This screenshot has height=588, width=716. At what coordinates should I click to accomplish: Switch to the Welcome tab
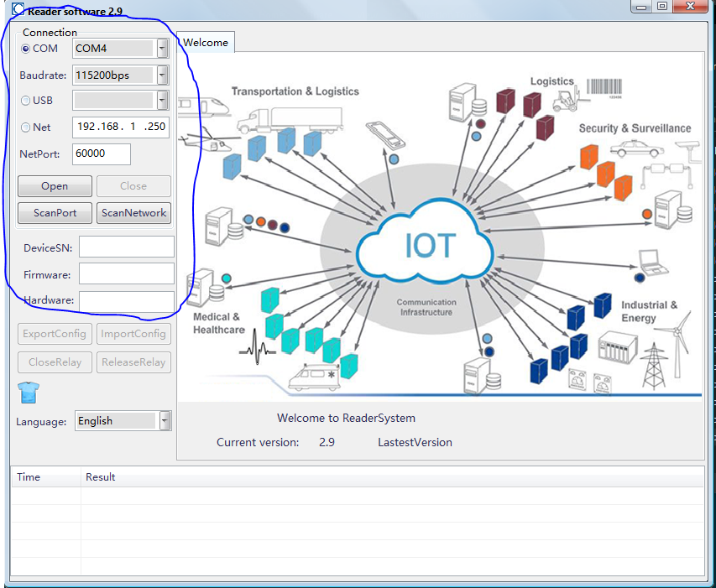pyautogui.click(x=206, y=43)
